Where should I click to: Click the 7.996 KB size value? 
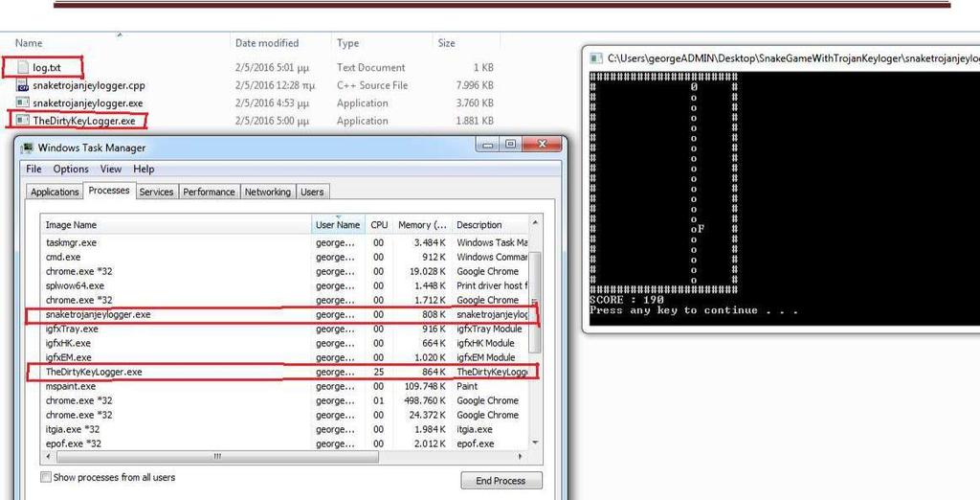[475, 85]
